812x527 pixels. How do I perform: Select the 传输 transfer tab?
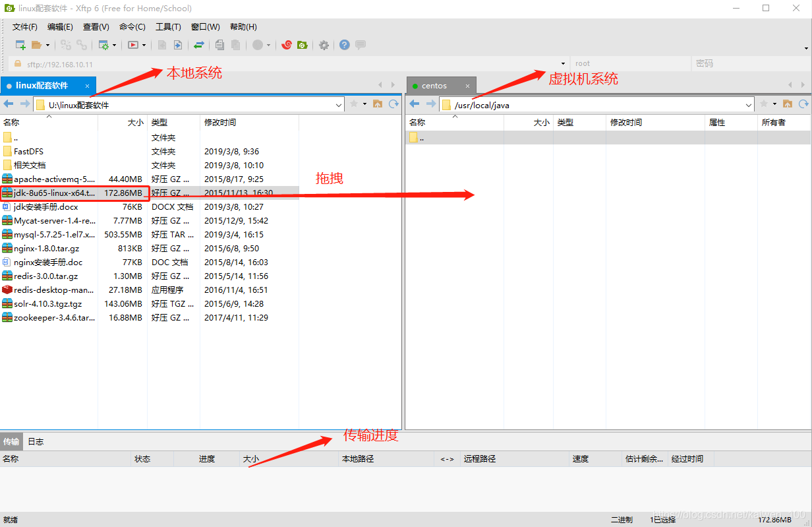pos(11,441)
